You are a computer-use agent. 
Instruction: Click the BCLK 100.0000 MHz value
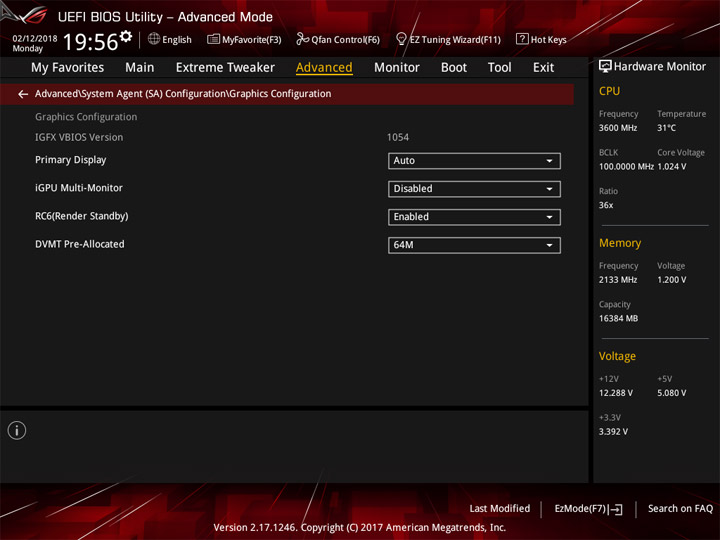(626, 167)
